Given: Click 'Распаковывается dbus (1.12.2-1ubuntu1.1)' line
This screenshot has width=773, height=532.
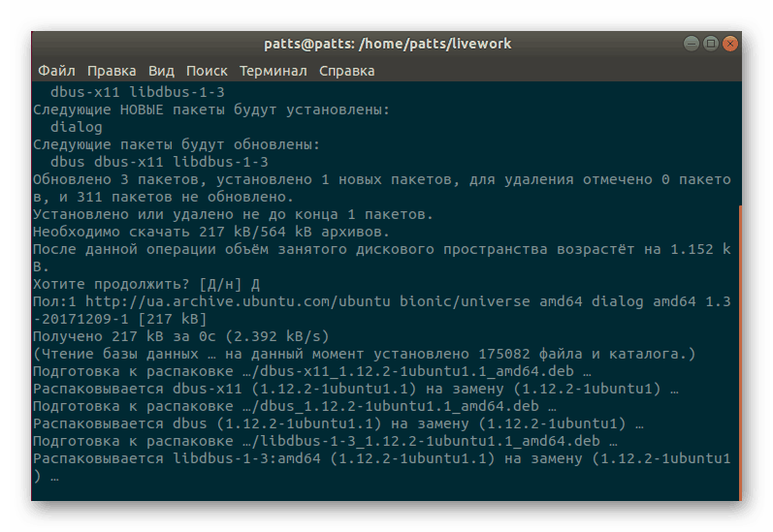Looking at the screenshot, I should tap(338, 423).
